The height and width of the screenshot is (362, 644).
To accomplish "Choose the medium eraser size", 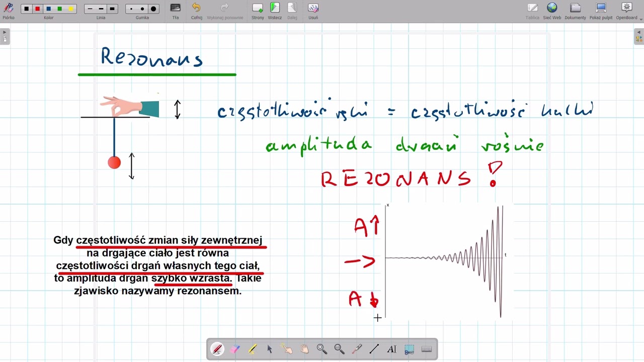I will (142, 9).
